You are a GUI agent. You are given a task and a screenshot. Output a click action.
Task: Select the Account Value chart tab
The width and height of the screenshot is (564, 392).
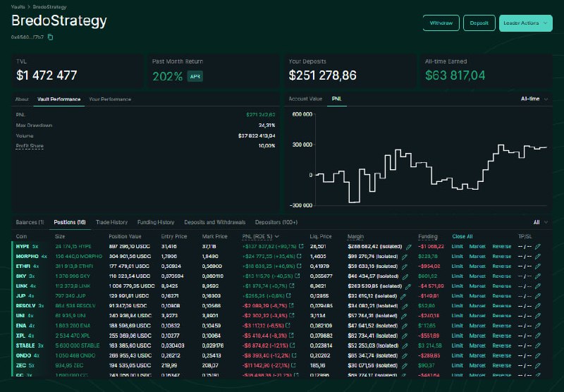coord(305,99)
